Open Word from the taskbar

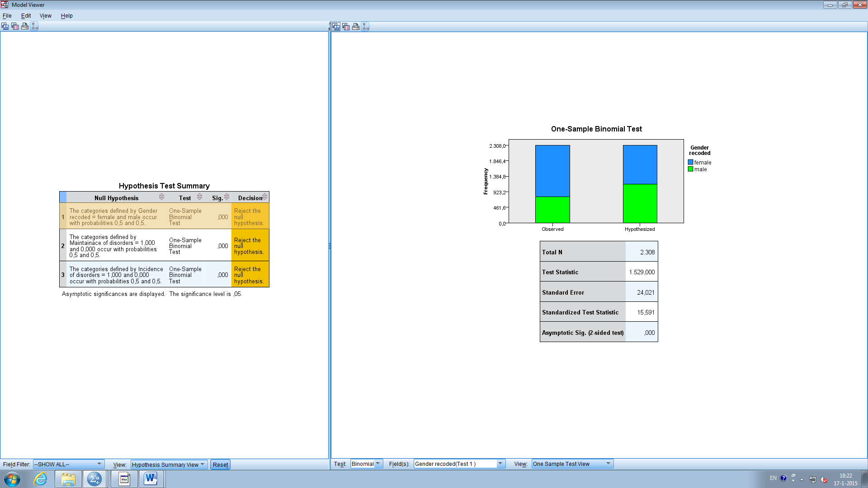click(151, 479)
